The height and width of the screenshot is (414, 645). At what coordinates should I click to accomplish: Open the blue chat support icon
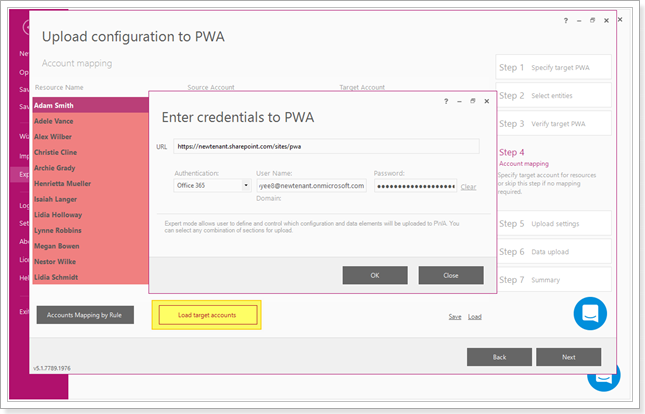click(x=590, y=314)
